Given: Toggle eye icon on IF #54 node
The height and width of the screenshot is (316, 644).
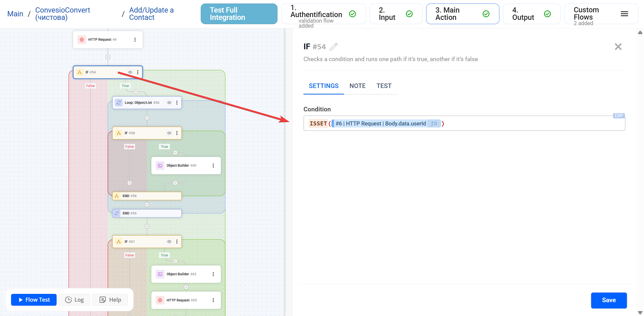Looking at the screenshot, I should (x=130, y=72).
